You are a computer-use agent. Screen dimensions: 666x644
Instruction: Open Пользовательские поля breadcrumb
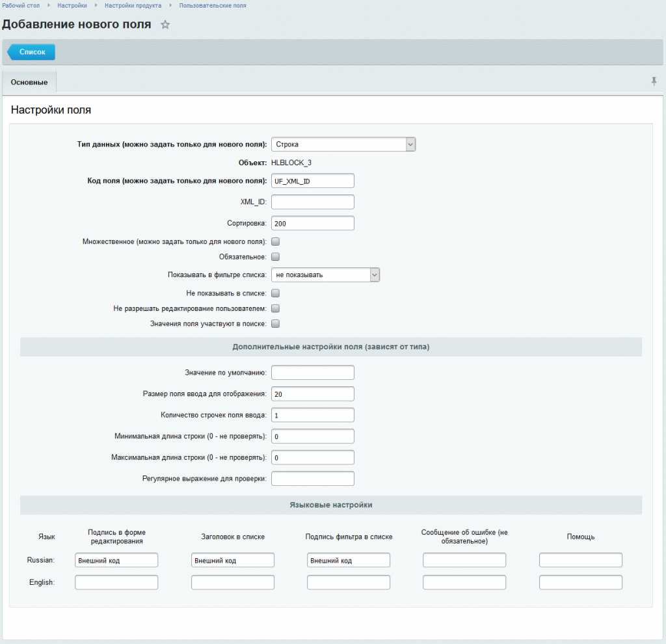[x=213, y=5]
